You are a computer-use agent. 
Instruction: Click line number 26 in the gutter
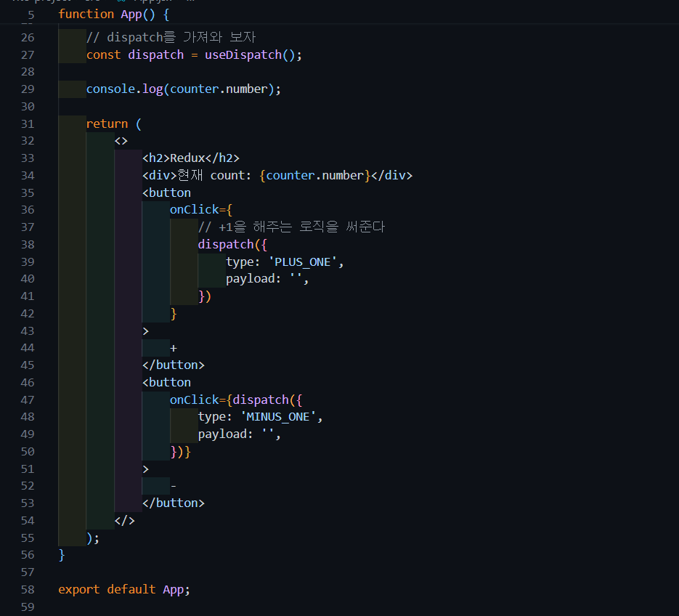(28, 37)
